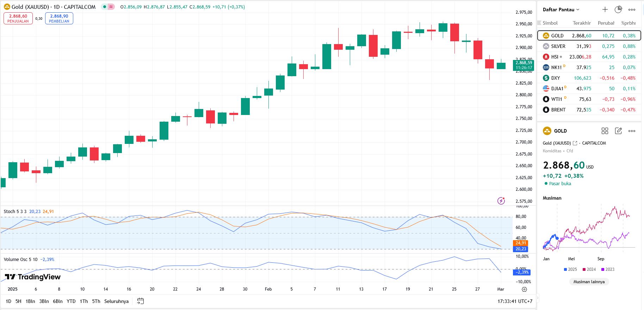Click the purple lightning icon on the chart

click(x=501, y=201)
